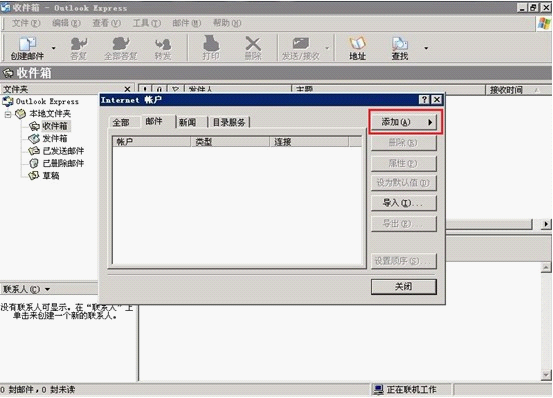Click the Outbox folder icon in tree

(x=34, y=138)
